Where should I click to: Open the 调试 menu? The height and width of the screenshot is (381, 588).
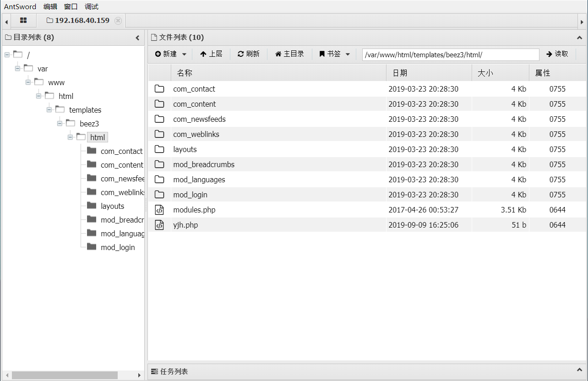[92, 6]
